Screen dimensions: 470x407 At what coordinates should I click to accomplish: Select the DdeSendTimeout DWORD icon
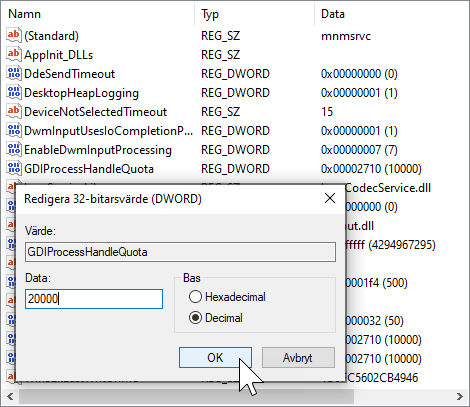tap(14, 73)
